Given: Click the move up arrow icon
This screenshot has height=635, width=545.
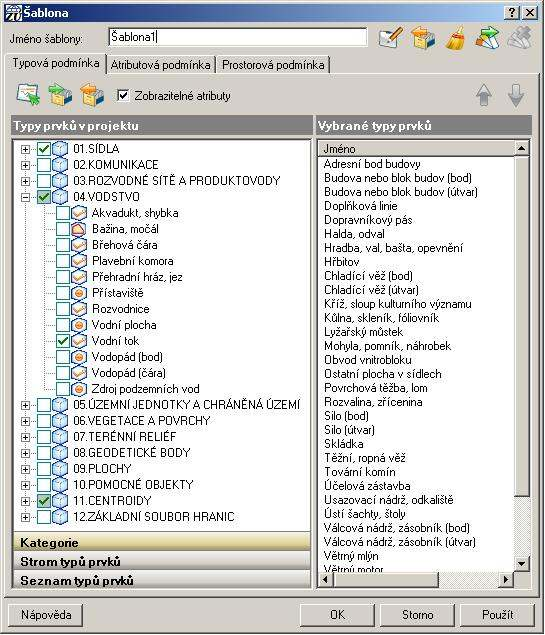Looking at the screenshot, I should pyautogui.click(x=484, y=95).
